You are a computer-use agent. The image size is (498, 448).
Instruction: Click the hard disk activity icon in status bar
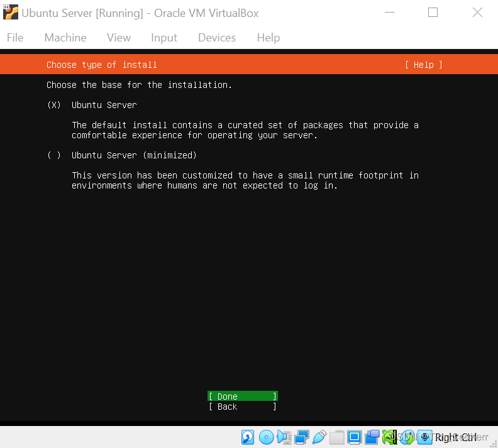[x=247, y=437]
